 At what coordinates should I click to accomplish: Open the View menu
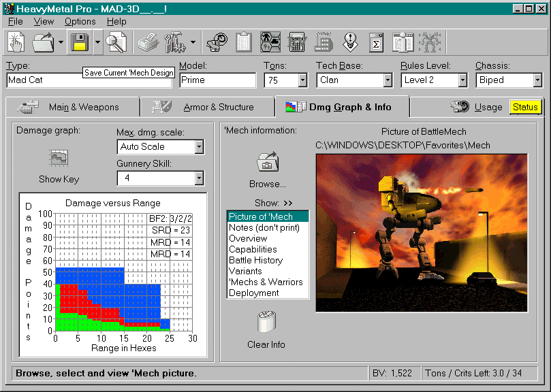(x=44, y=21)
